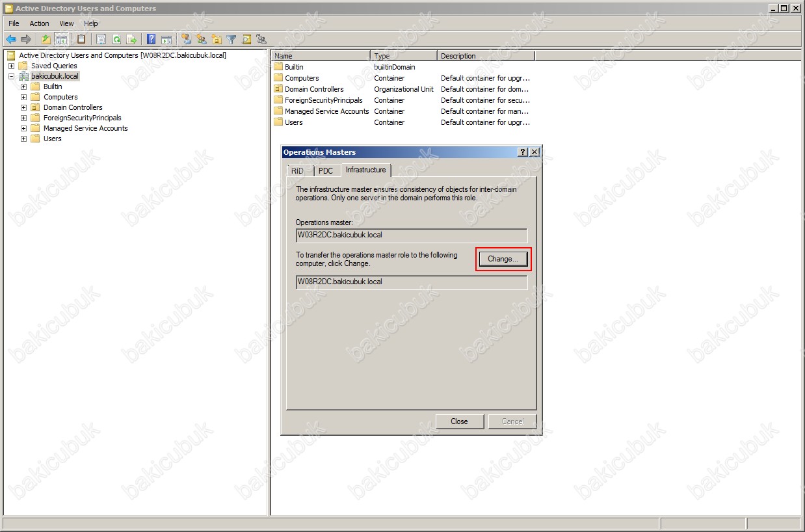Expand Users in the tree

point(24,139)
